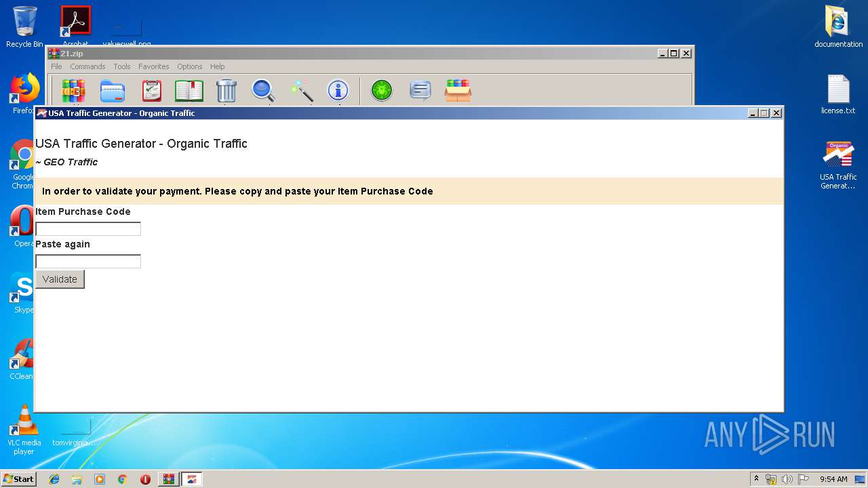
Task: Select Acrobat Reader desktop icon
Action: pos(75,26)
